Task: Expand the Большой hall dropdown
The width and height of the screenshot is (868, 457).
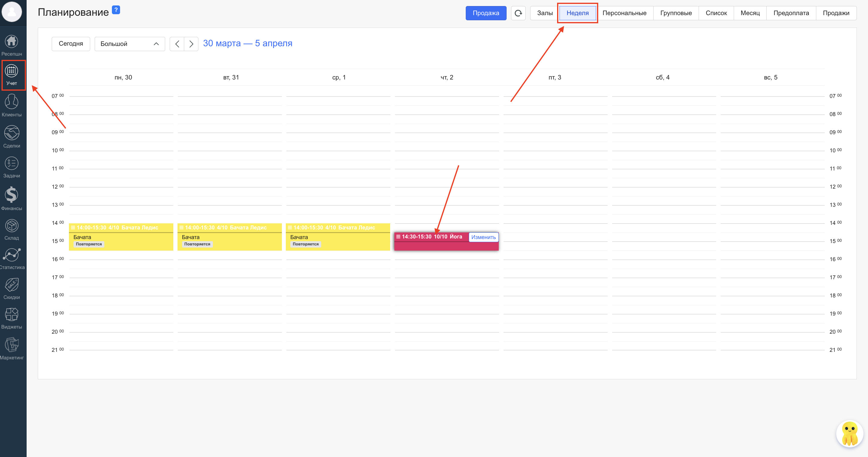Action: tap(129, 44)
